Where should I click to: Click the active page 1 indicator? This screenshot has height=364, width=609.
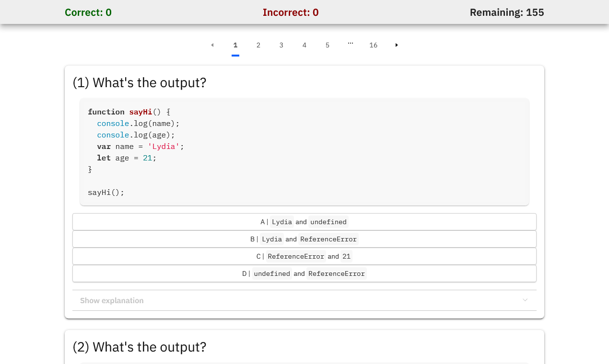(235, 45)
